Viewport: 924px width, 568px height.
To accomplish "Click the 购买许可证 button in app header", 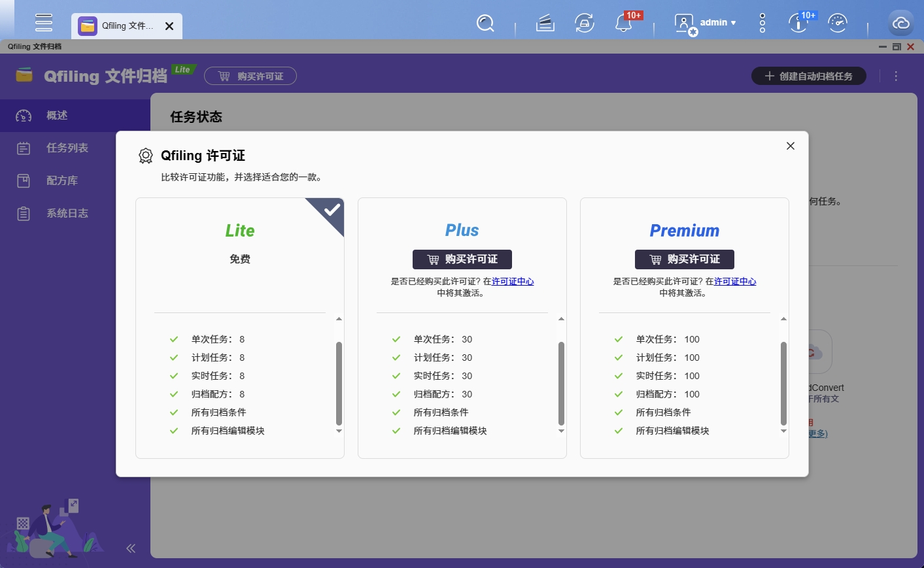I will click(250, 76).
